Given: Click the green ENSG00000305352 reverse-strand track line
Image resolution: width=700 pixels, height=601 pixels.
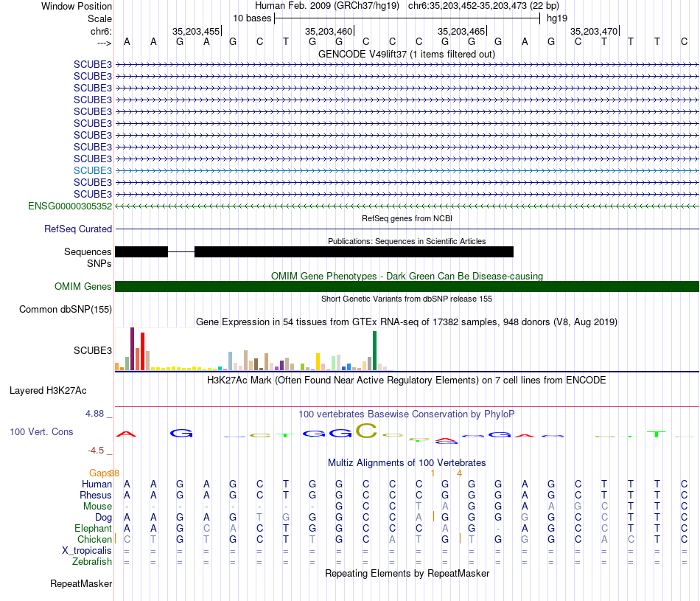Looking at the screenshot, I should (x=407, y=206).
